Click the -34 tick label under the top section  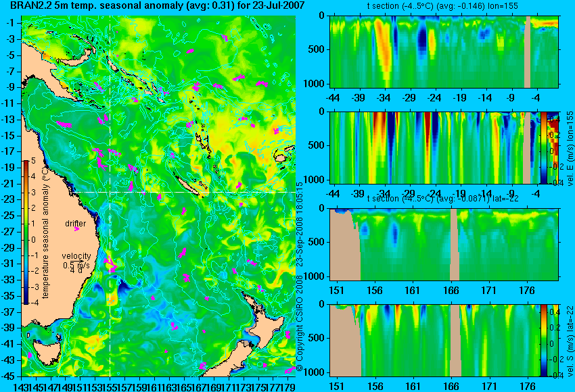point(383,98)
